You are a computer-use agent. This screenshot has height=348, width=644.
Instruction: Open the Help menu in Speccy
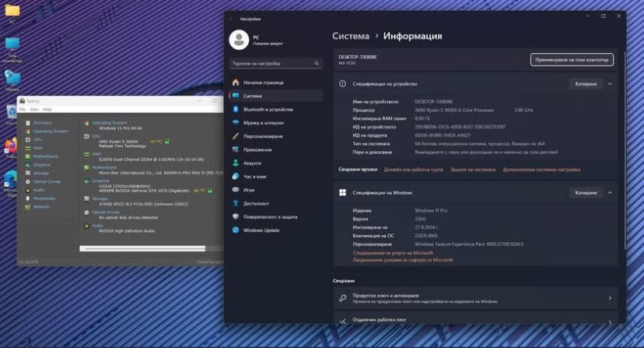pyautogui.click(x=47, y=110)
